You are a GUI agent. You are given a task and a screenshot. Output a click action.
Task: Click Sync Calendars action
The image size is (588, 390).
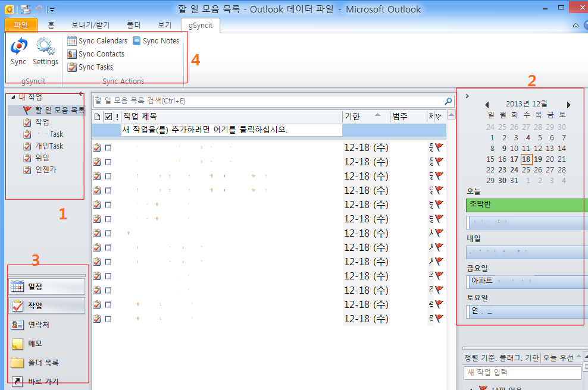click(98, 41)
